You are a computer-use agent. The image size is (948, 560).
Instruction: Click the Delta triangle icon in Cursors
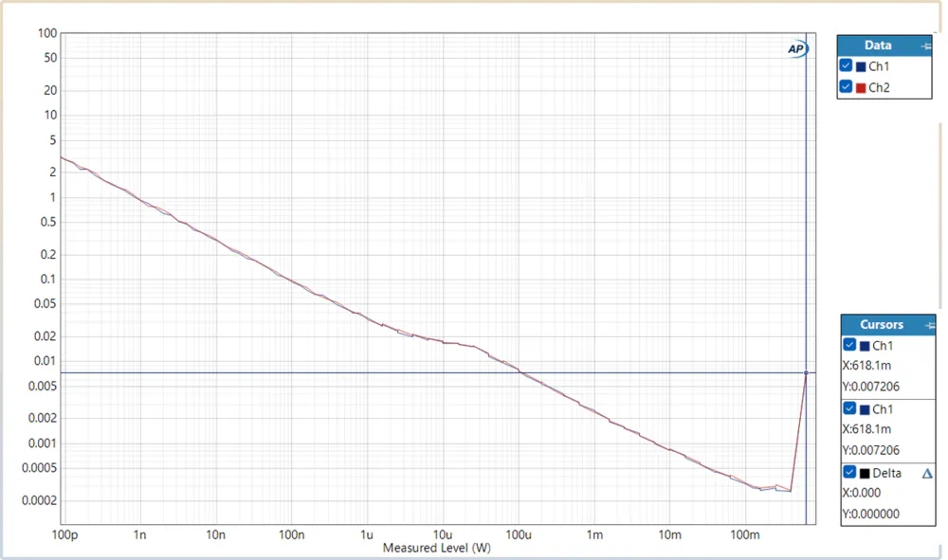[x=927, y=473]
